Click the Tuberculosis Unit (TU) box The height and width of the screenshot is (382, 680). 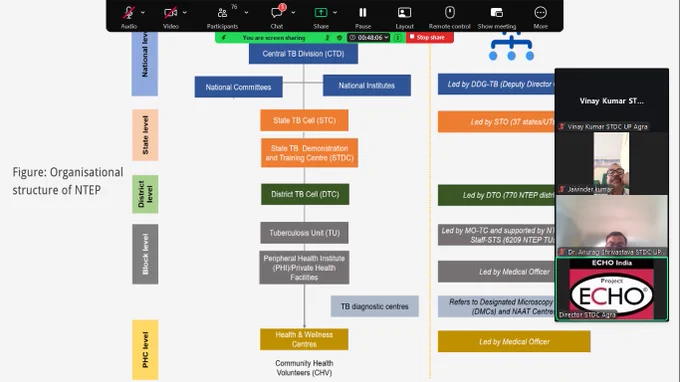pyautogui.click(x=304, y=233)
